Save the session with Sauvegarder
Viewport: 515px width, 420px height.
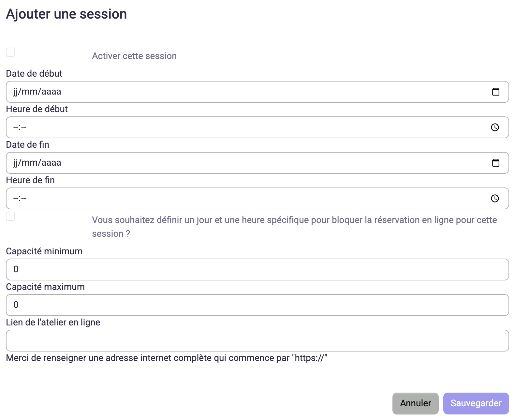pyautogui.click(x=476, y=403)
